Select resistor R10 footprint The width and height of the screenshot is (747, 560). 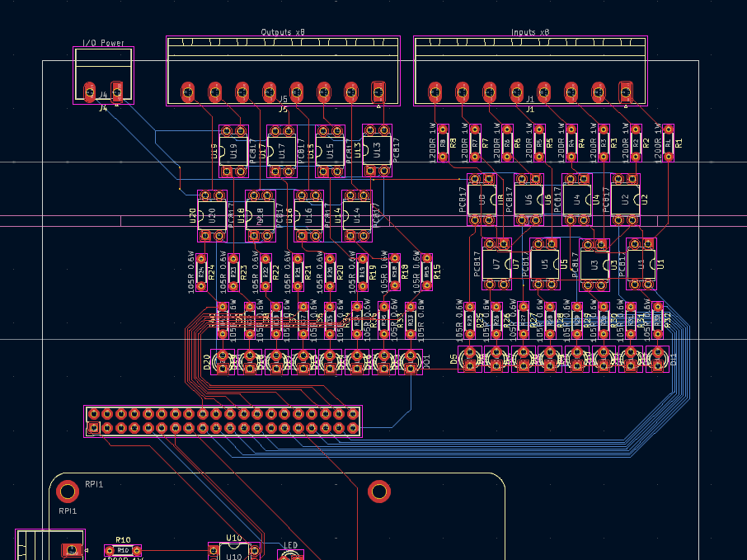123,550
